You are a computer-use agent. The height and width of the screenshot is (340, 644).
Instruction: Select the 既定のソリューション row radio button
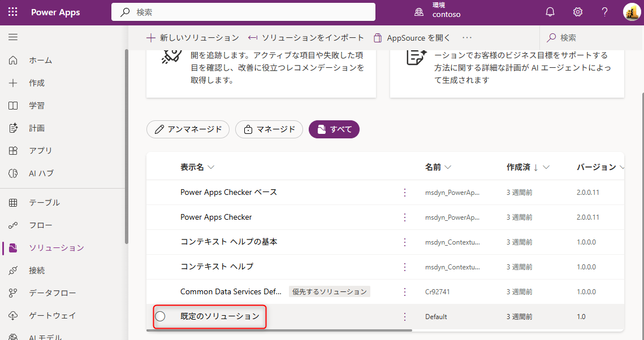tap(160, 316)
